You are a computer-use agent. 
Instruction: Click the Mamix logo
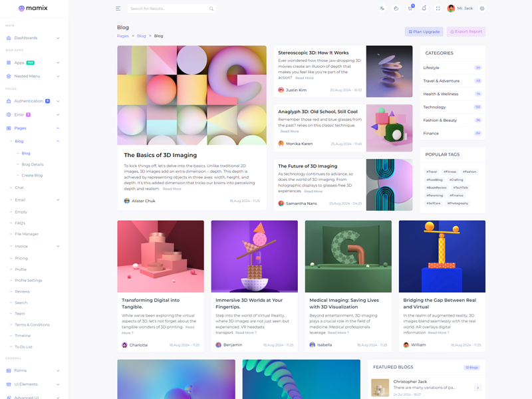point(33,9)
